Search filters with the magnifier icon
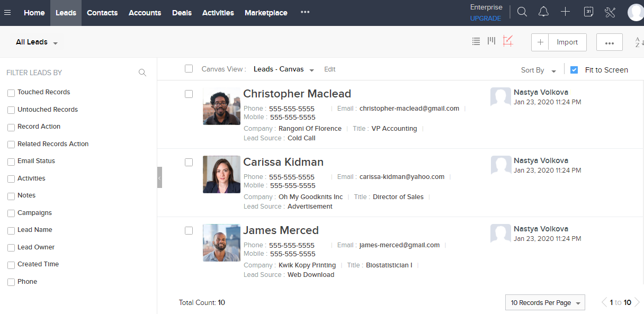644x314 pixels. click(142, 73)
